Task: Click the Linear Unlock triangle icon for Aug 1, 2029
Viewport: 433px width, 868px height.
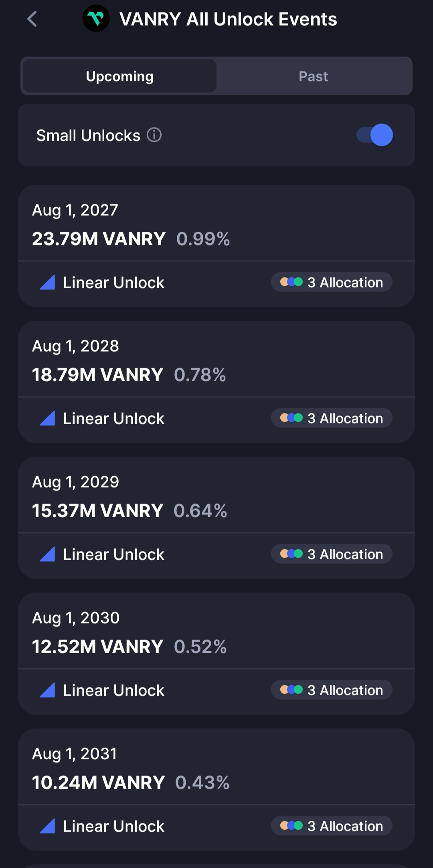Action: tap(48, 554)
